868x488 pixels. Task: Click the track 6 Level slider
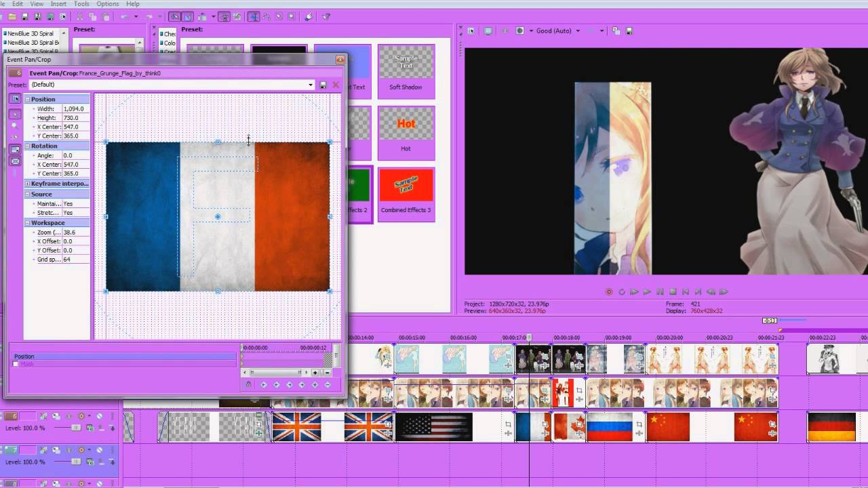click(76, 428)
